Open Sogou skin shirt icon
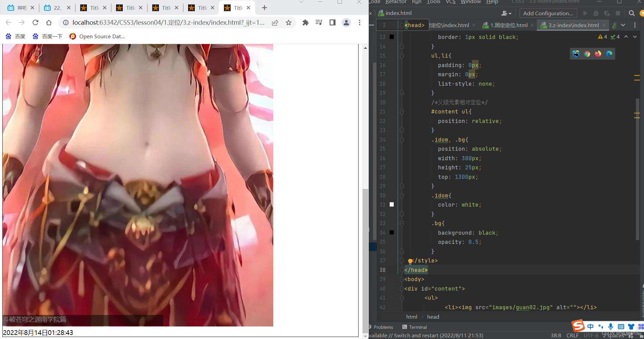 (x=631, y=326)
